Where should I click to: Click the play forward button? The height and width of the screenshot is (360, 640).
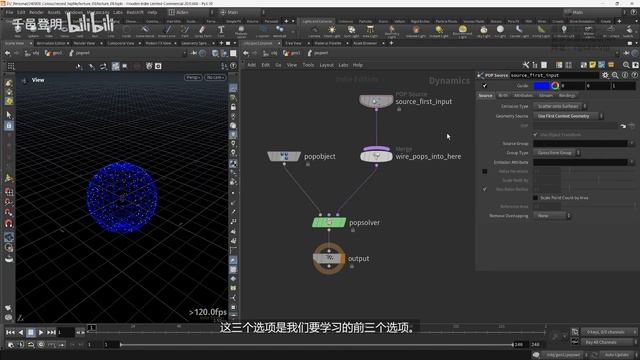click(41, 333)
